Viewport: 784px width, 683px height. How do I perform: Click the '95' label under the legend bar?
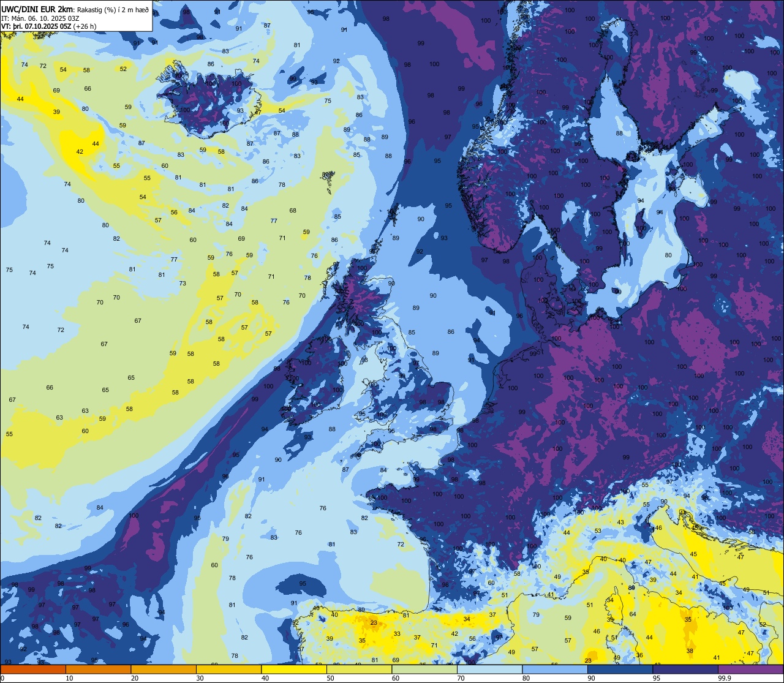click(657, 678)
